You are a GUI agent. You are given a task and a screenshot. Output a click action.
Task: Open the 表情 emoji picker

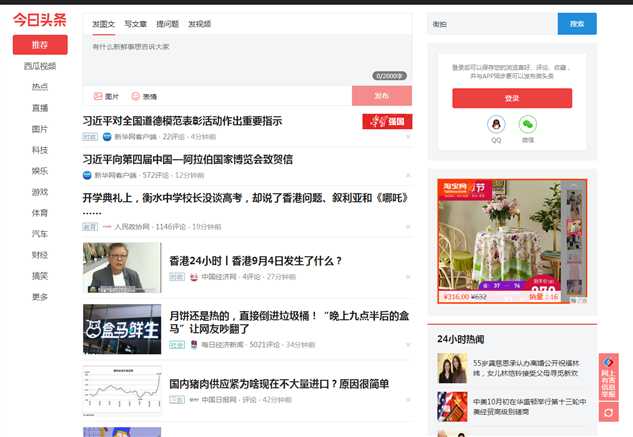144,96
